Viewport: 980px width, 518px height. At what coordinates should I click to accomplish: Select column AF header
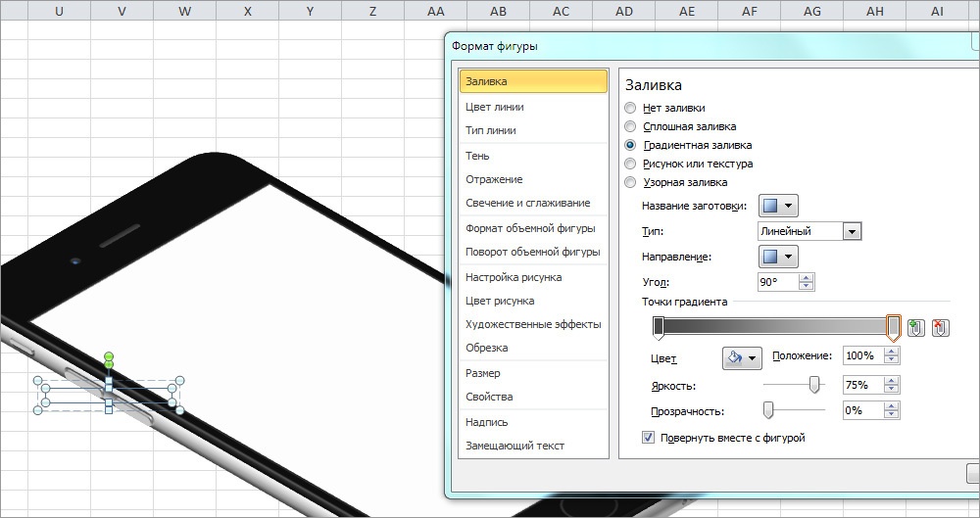pos(749,11)
